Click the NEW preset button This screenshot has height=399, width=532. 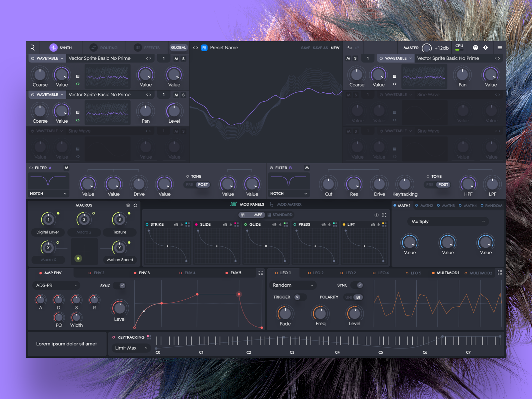click(x=335, y=48)
